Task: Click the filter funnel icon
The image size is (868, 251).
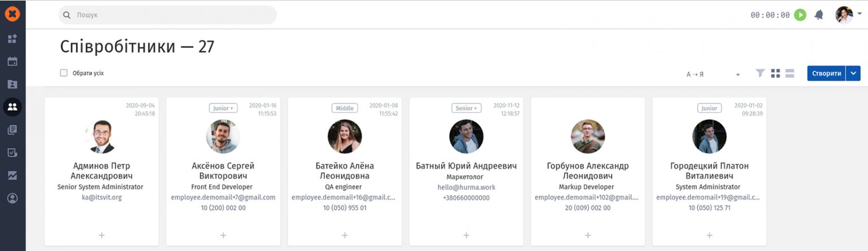Action: 761,73
